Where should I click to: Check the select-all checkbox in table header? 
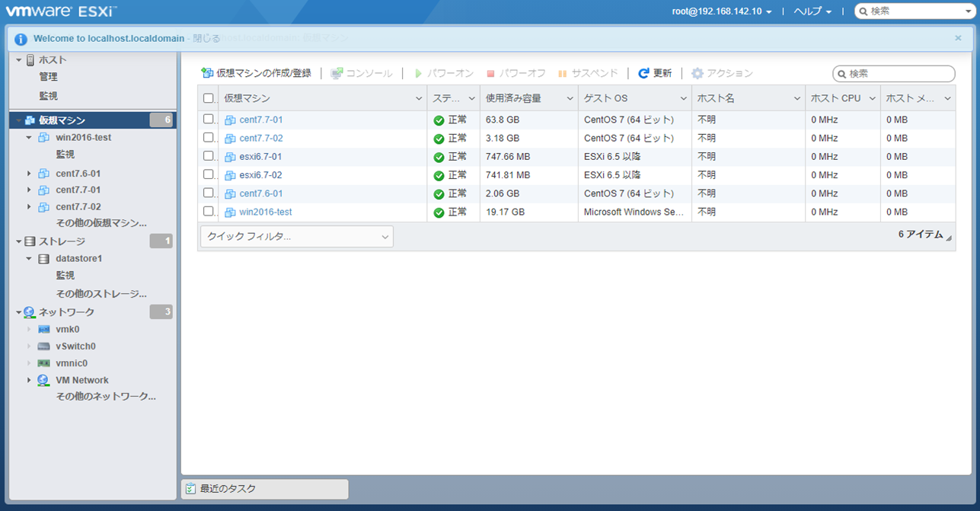pyautogui.click(x=209, y=98)
